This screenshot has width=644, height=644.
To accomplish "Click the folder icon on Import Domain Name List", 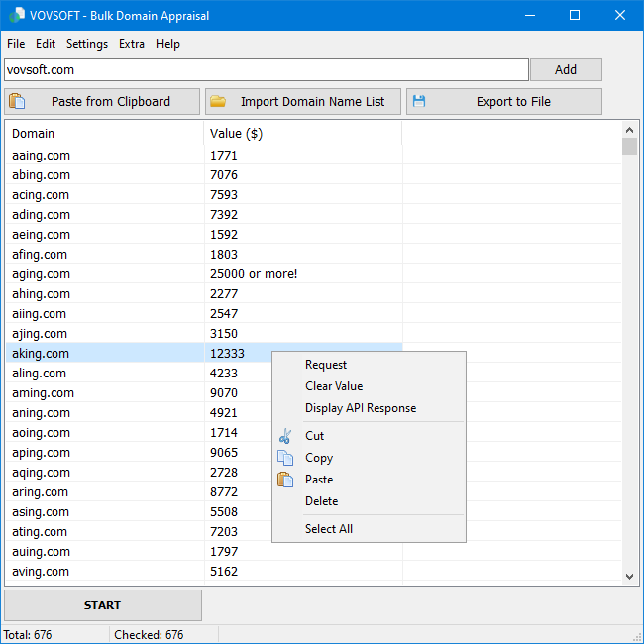I will click(x=218, y=101).
